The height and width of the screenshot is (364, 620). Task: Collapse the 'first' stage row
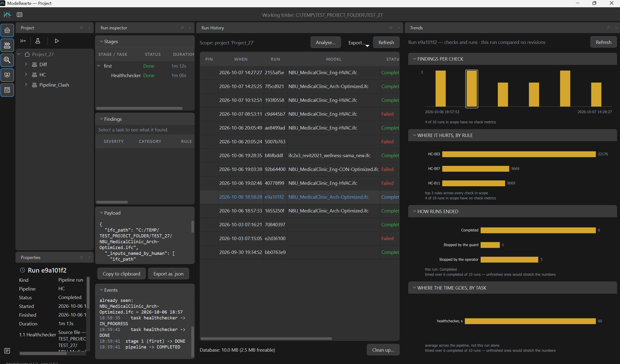[x=99, y=66]
